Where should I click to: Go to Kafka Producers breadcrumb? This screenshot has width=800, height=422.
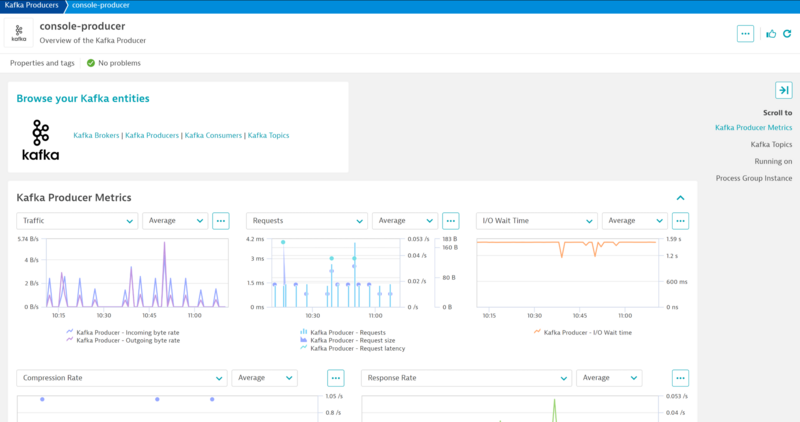(32, 6)
